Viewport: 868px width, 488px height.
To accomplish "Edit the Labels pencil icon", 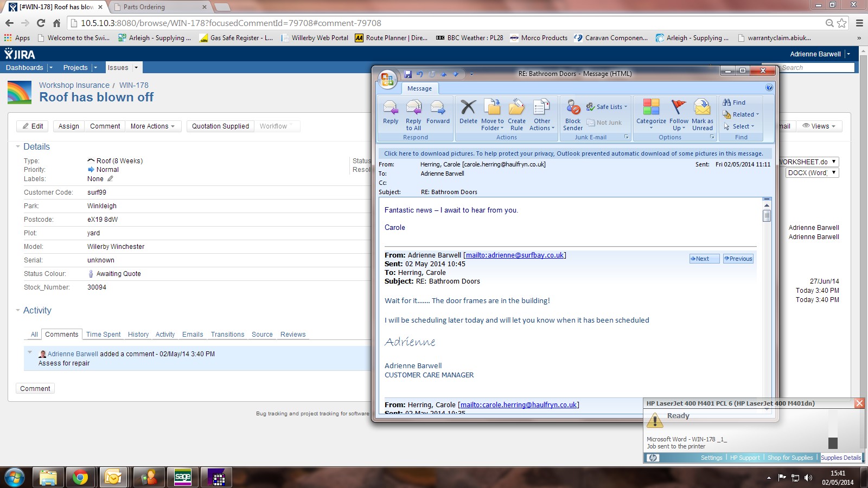I will [110, 178].
